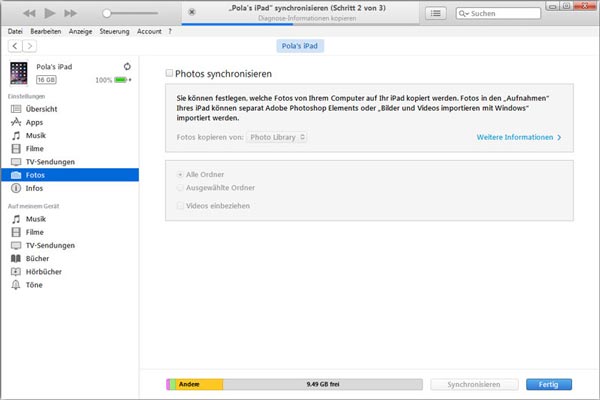Click the green battery indicator icon

click(x=121, y=80)
